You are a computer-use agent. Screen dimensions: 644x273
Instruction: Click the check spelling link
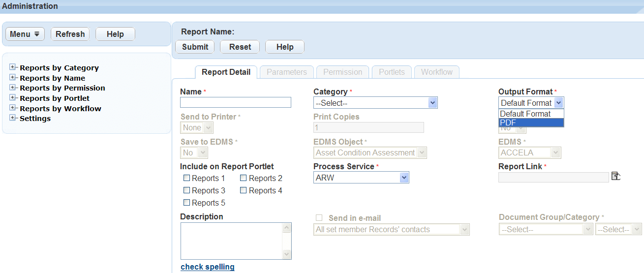tap(207, 267)
